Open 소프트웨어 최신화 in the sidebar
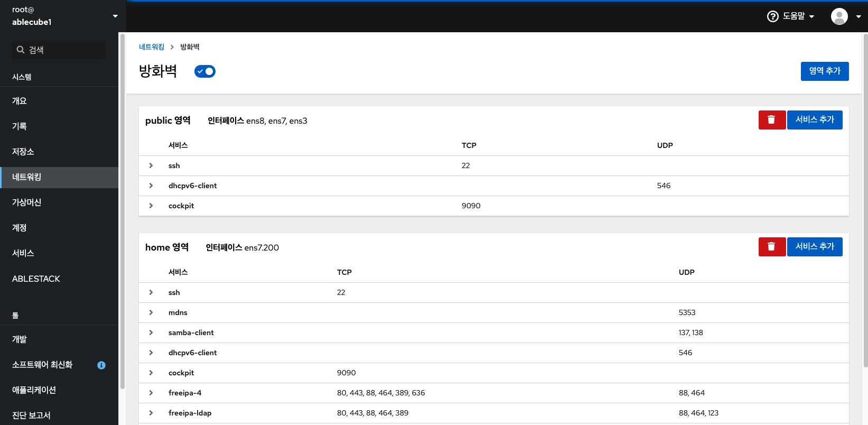Image resolution: width=868 pixels, height=425 pixels. pos(59,365)
